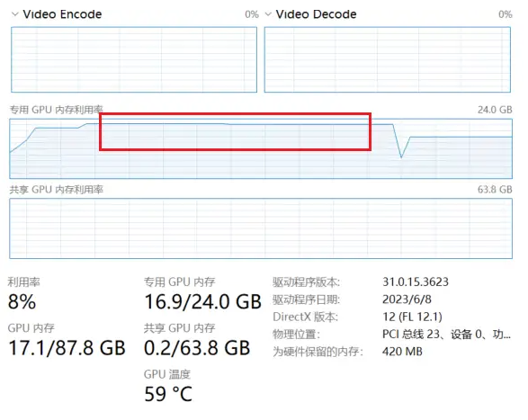Viewport: 528px width, 420px height.
Task: Click the 16.9/24.0 GB dedicated memory value
Action: tap(202, 301)
